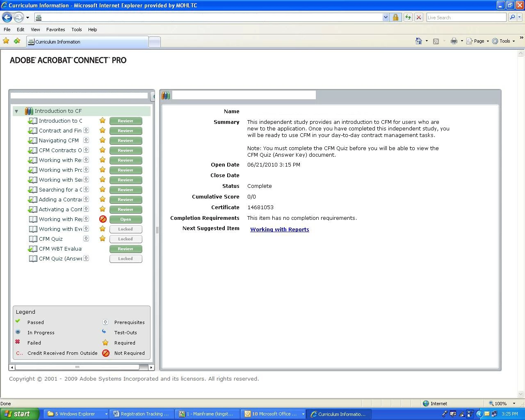Open the File menu
The image size is (525, 420).
point(7,30)
